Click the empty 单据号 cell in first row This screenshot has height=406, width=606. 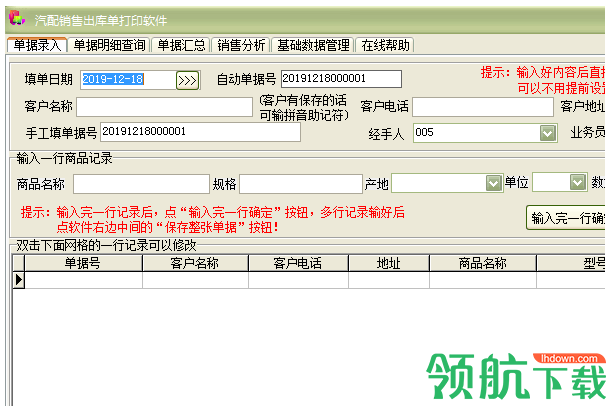[x=83, y=280]
